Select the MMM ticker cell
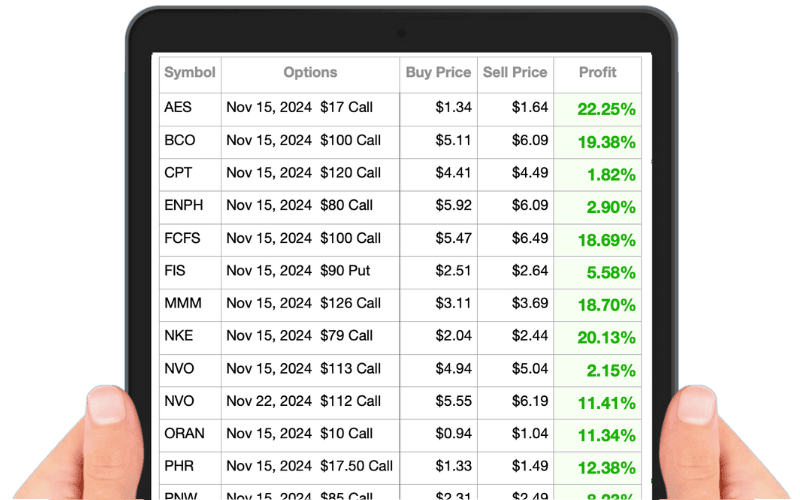Screen dimensions: 800x500 (x=182, y=303)
